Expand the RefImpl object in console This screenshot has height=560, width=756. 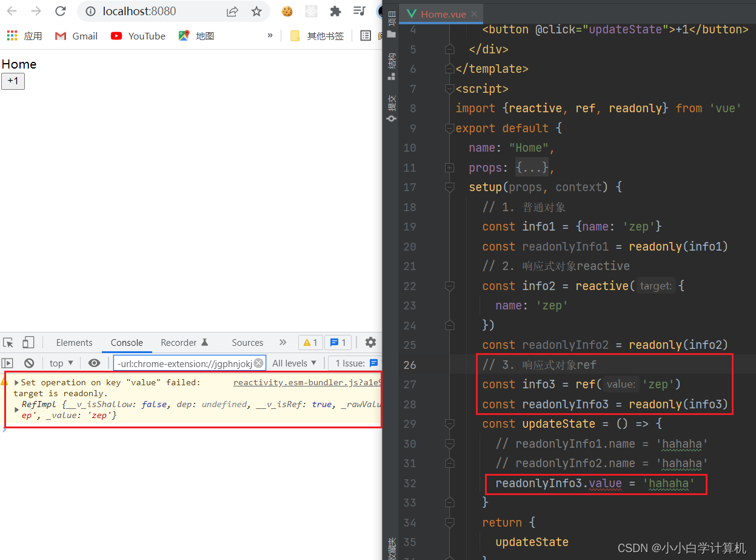point(16,410)
